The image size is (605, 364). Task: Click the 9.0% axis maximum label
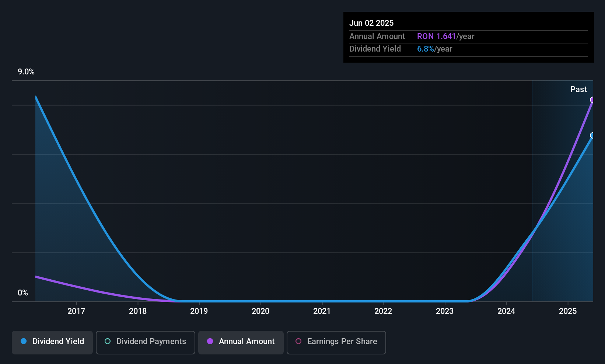pos(26,72)
